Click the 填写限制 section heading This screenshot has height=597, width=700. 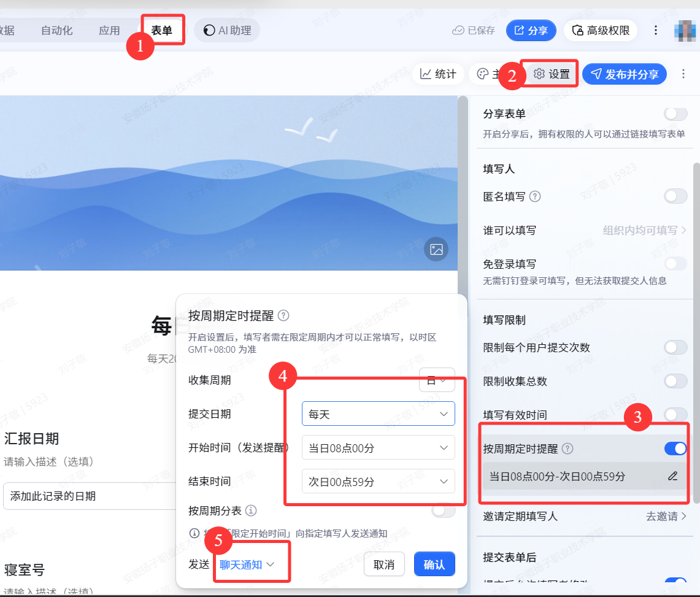tap(504, 320)
